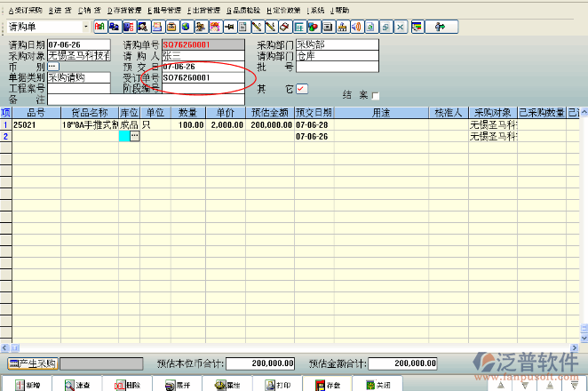Viewport: 588px width, 391px height.
Task: Select the cyan highlighted cell in row 2
Action: click(123, 136)
